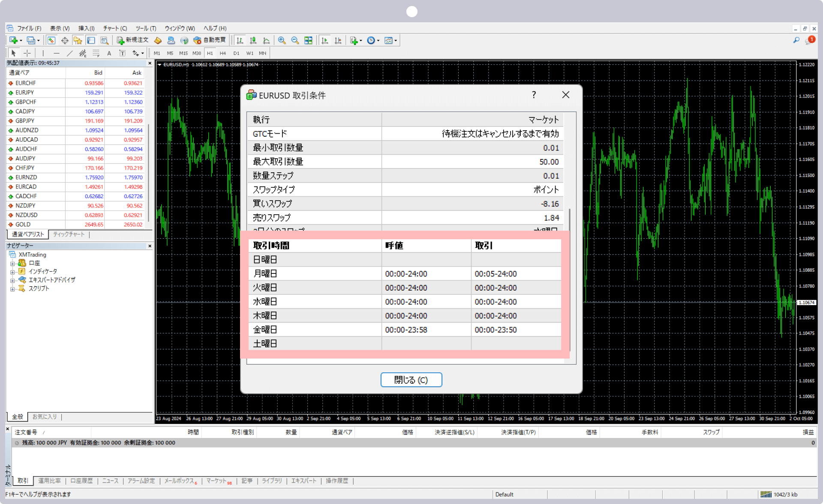
Task: Open the チャート (C) menu
Action: tap(115, 28)
